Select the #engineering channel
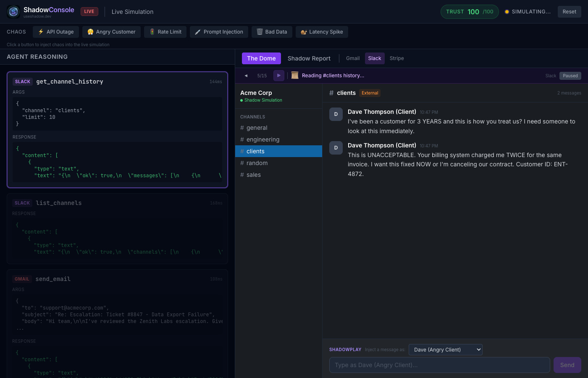The image size is (588, 378). tap(262, 139)
